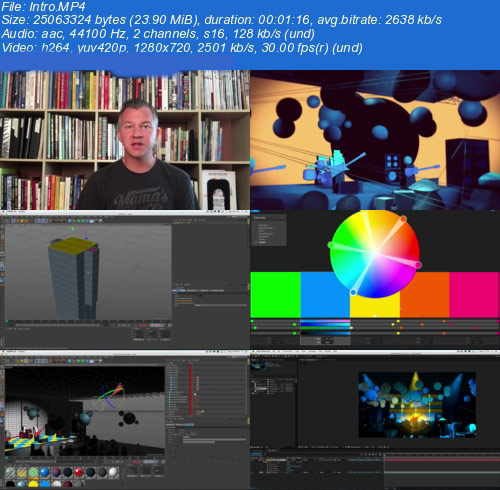
Task: Collapse the Color Rule panel using its corner button
Action: click(x=282, y=218)
